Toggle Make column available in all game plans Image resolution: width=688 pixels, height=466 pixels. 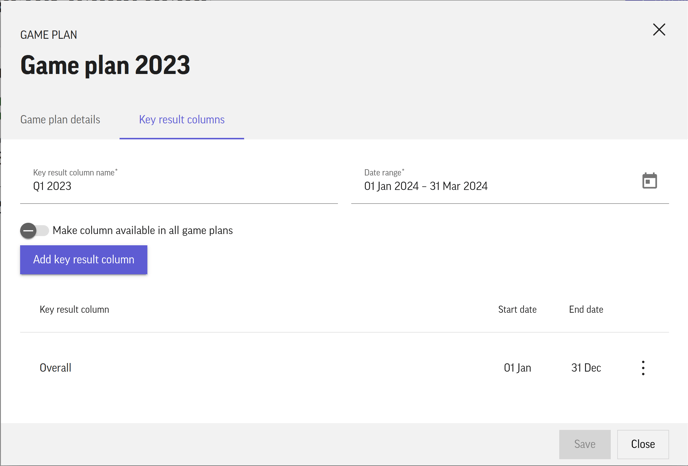coord(34,230)
